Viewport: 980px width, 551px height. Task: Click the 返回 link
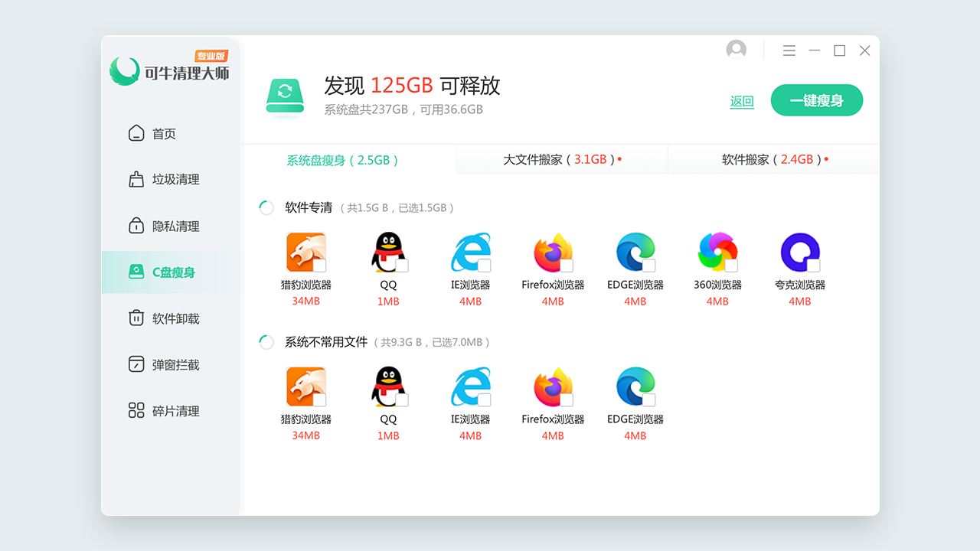coord(742,102)
